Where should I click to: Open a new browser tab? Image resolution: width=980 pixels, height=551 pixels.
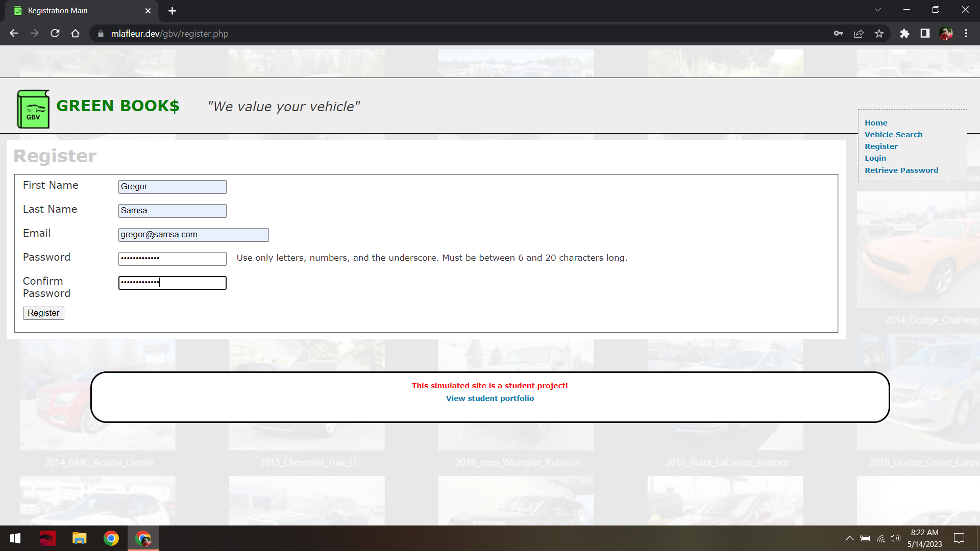pyautogui.click(x=172, y=11)
